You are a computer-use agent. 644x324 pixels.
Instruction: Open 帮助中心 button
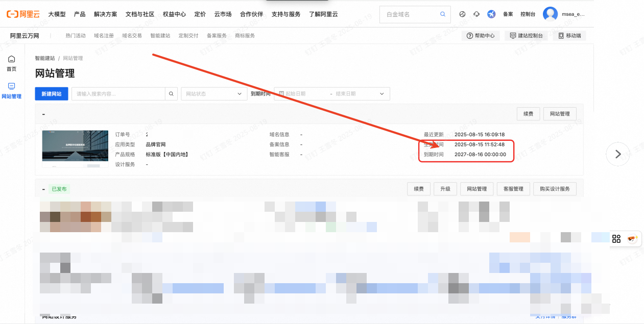click(481, 36)
